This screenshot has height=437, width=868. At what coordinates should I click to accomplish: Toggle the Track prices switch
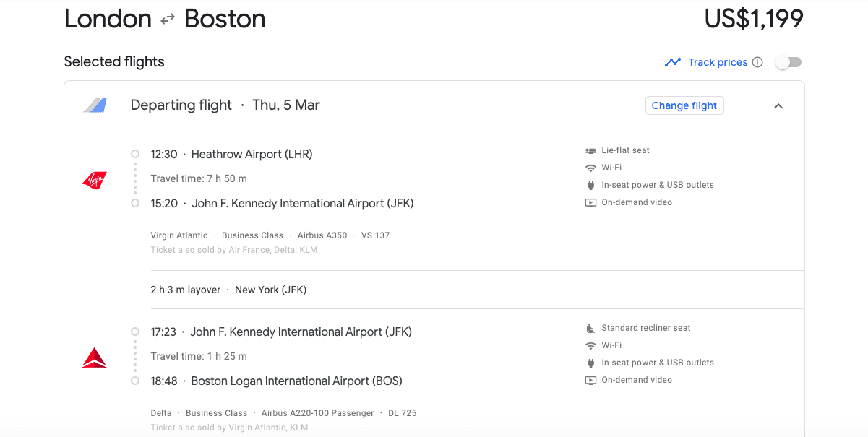point(788,62)
